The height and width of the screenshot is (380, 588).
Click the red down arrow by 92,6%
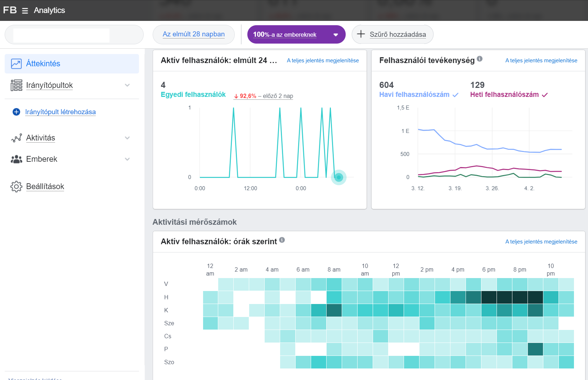(236, 96)
